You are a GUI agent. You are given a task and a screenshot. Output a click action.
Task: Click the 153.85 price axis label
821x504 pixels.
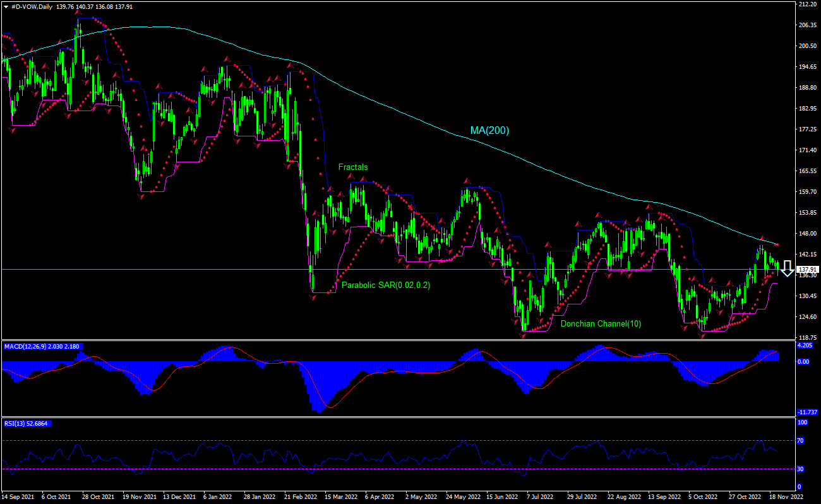point(806,213)
